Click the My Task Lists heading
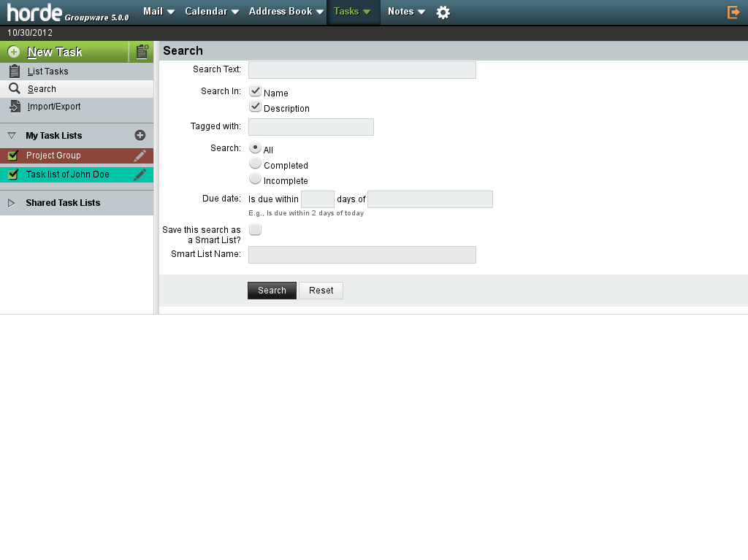Viewport: 748px width, 560px height. tap(54, 136)
